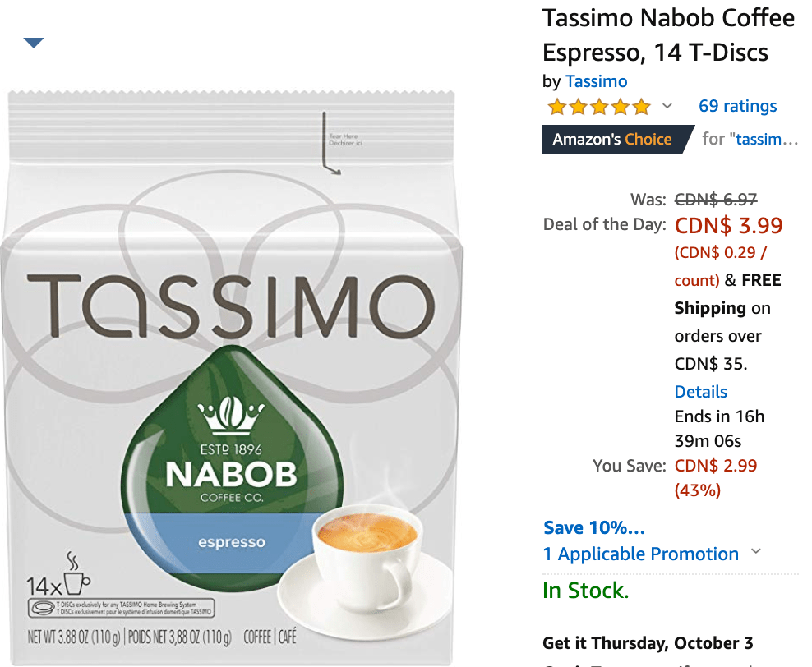
Task: Click the Save 10% promotion link
Action: [x=594, y=528]
